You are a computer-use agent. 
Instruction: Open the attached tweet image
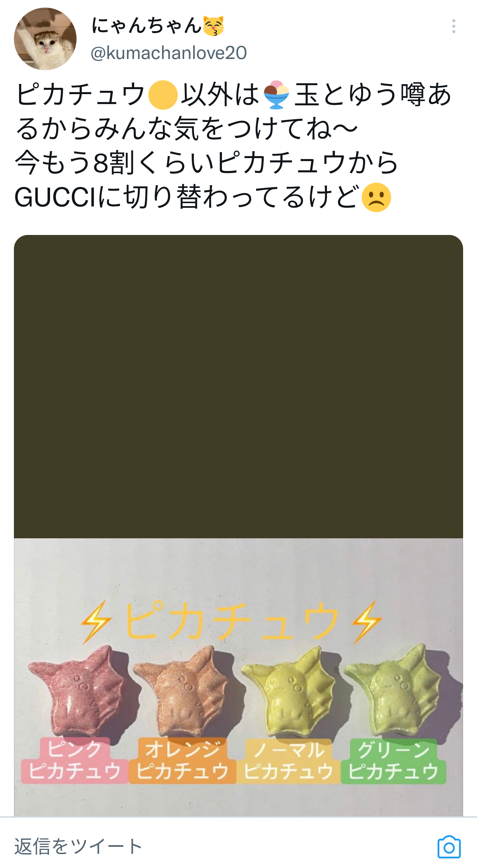(x=238, y=526)
